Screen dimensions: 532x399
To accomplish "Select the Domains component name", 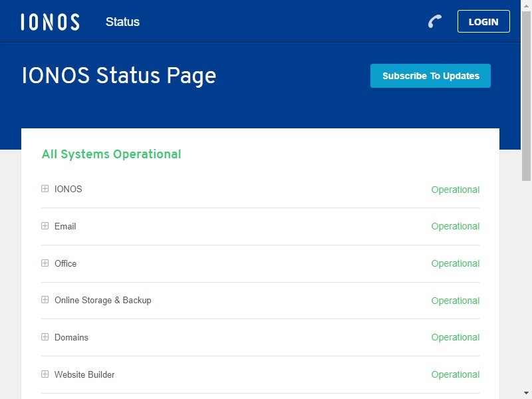I will tap(71, 338).
